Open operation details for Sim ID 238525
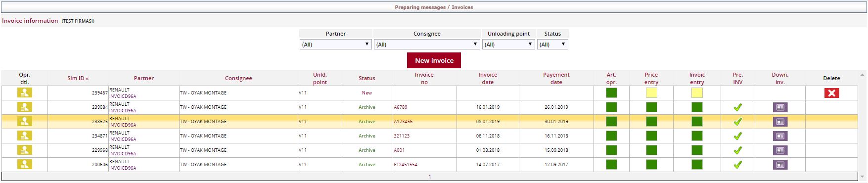This screenshot has width=868, height=183. pos(24,121)
